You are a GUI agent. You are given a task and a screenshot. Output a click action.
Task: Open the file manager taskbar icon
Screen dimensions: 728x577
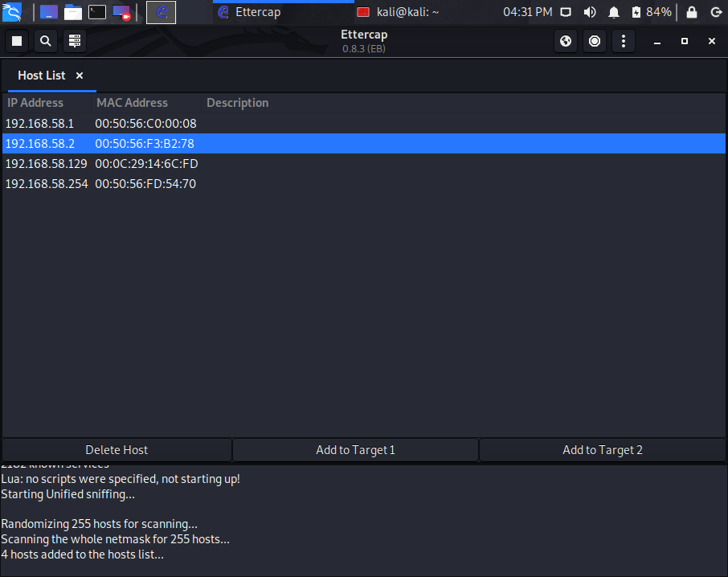pos(73,12)
